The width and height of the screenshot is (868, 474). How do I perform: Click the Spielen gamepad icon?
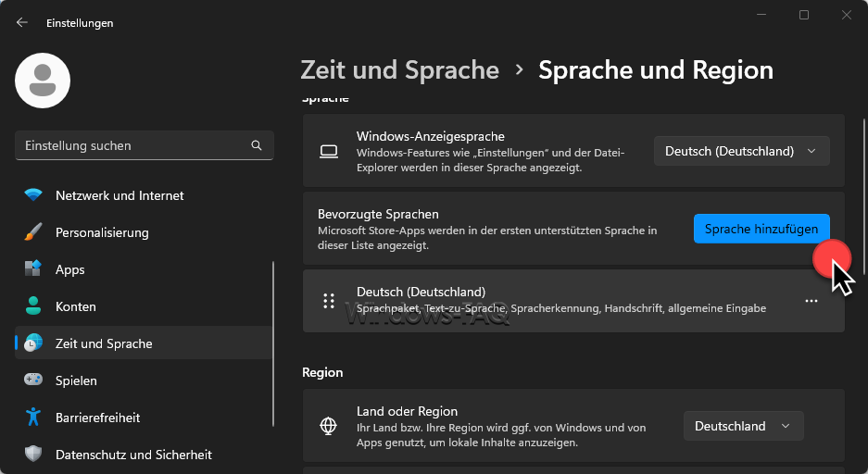pyautogui.click(x=33, y=380)
